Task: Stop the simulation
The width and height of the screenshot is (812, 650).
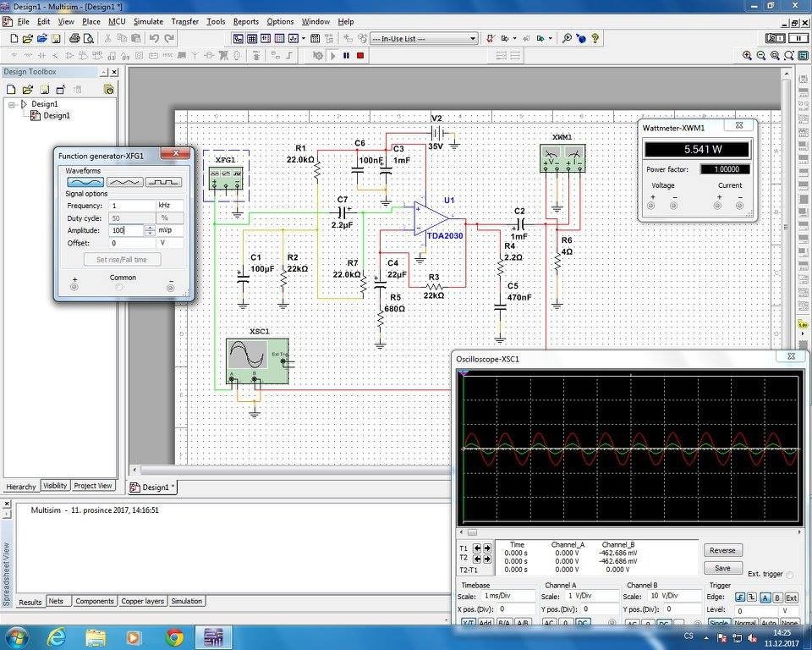Action: [360, 56]
